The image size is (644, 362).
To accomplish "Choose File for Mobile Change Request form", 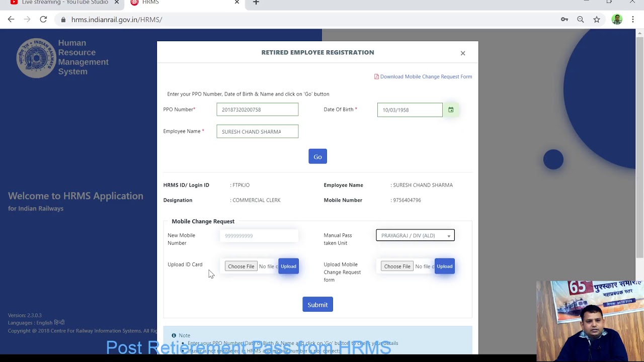I will (x=397, y=266).
